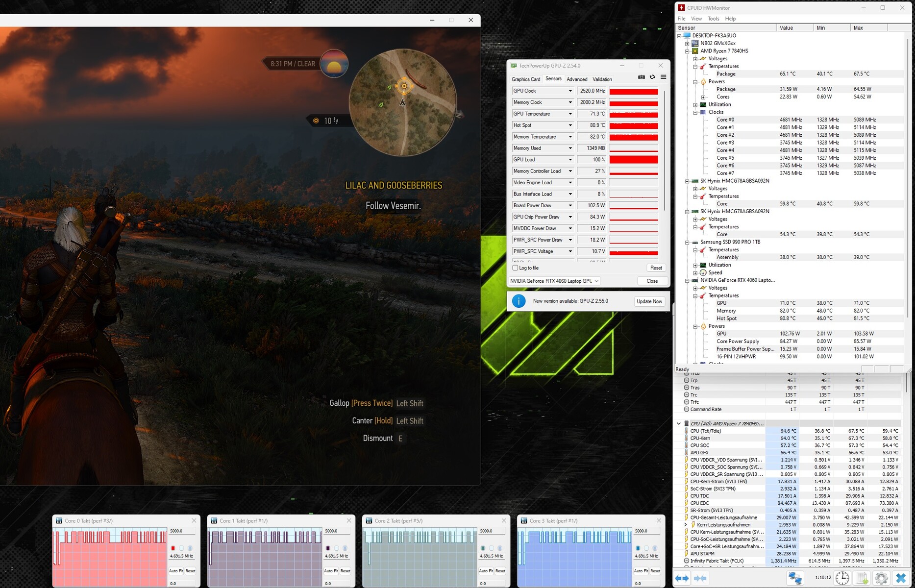The image size is (915, 588).
Task: Click HWiNFO expand arrows icon
Action: pos(682,578)
